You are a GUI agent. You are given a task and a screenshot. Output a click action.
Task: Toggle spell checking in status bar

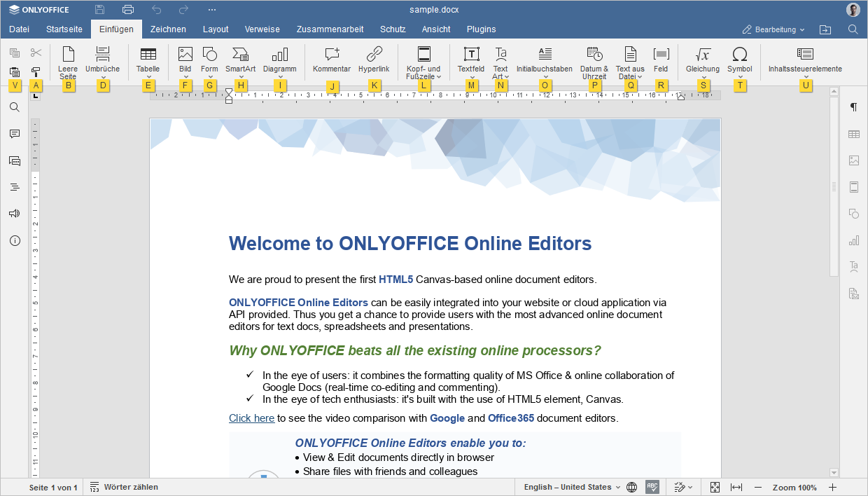coord(652,487)
